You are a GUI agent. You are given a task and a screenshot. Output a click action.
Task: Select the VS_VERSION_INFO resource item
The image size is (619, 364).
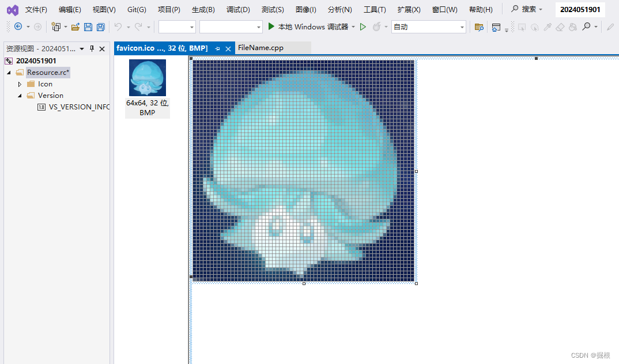coord(79,107)
